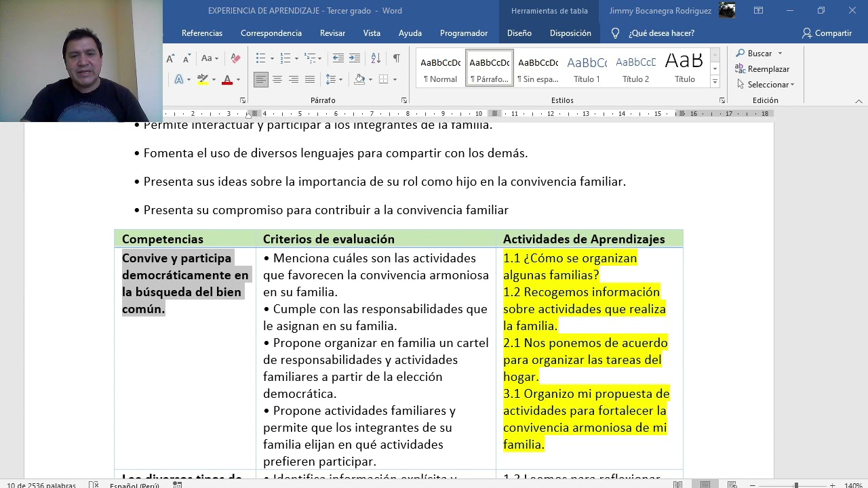Open line and paragraph spacing
The width and height of the screenshot is (868, 488).
coord(330,79)
